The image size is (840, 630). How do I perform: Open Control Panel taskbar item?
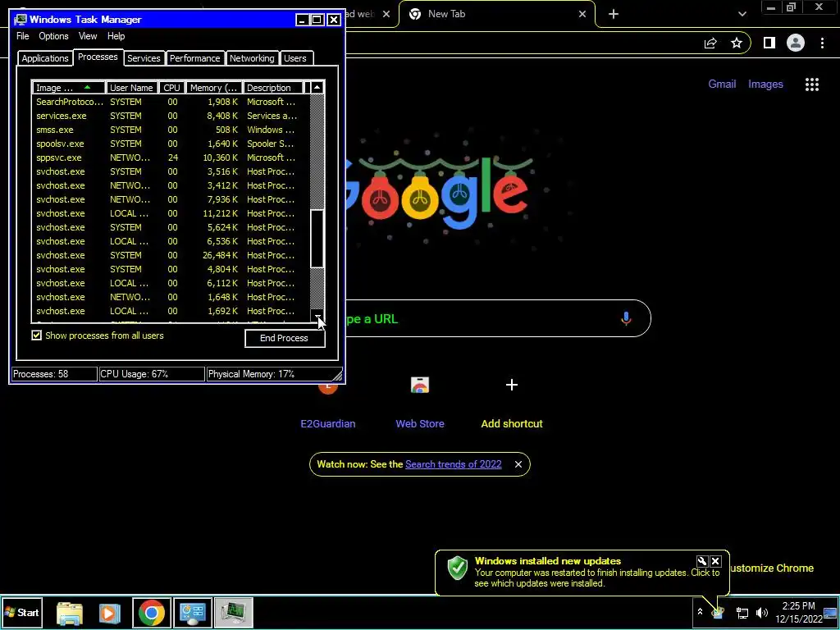pyautogui.click(x=193, y=613)
